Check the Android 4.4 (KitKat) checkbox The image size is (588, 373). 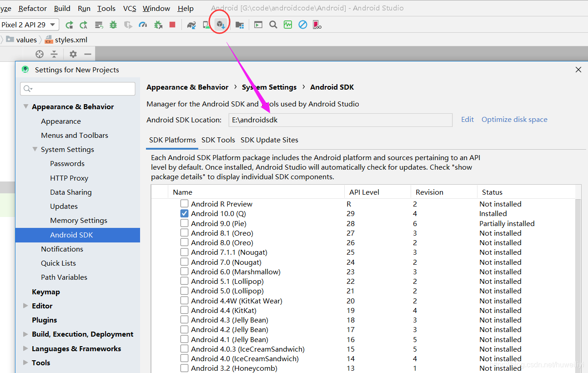click(x=184, y=310)
